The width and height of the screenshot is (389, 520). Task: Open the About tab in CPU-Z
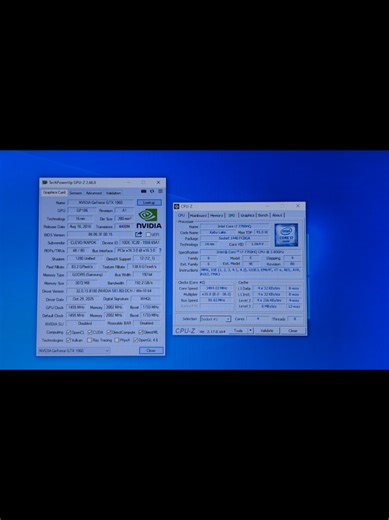[277, 215]
